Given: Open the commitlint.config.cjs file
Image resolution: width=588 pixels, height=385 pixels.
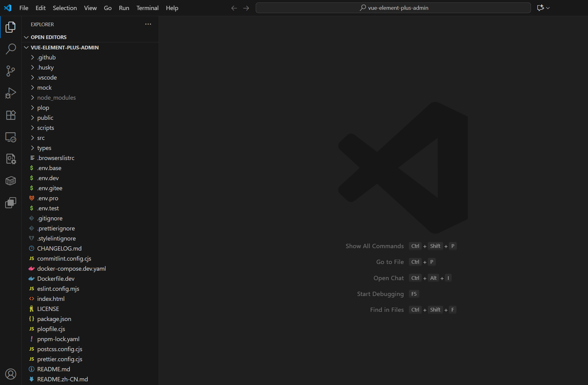Looking at the screenshot, I should point(90,258).
